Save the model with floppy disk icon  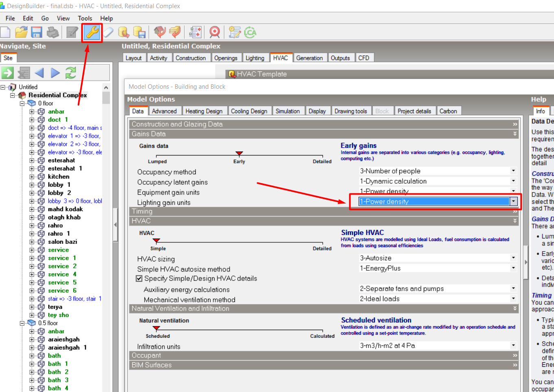point(37,32)
